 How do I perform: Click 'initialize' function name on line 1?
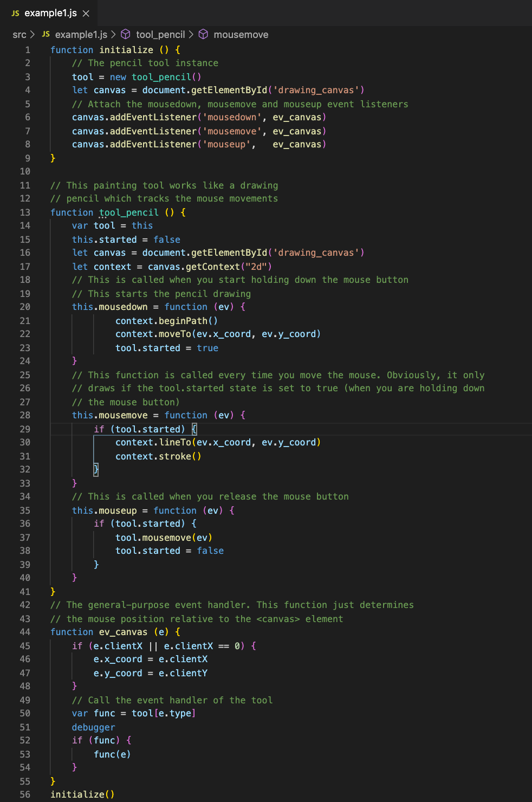(126, 50)
